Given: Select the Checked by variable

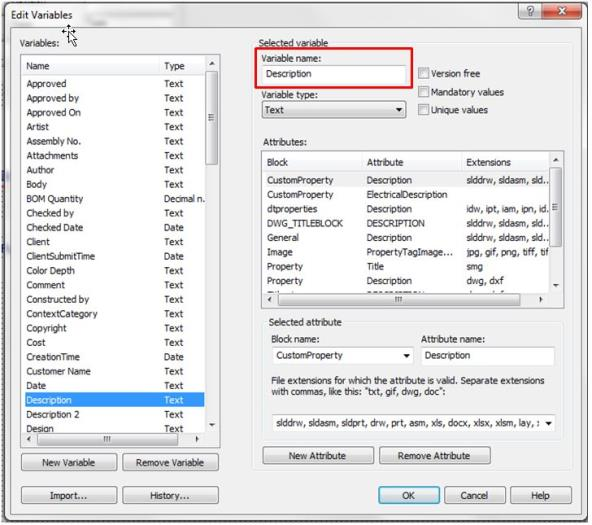Looking at the screenshot, I should click(114, 213).
